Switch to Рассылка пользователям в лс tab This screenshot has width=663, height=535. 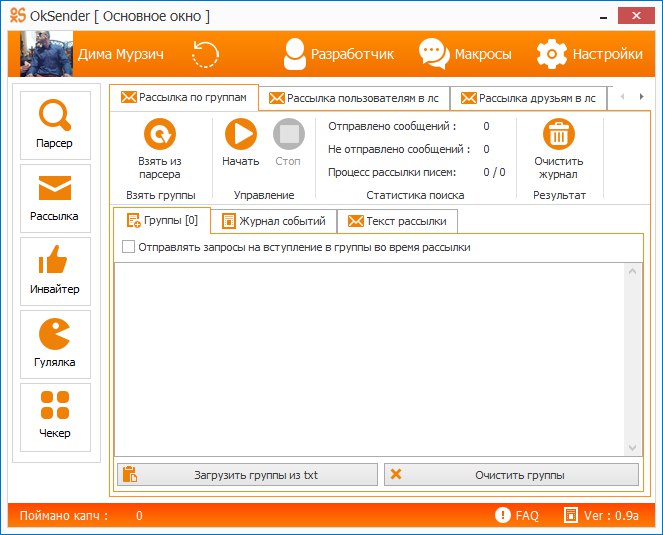[x=354, y=98]
